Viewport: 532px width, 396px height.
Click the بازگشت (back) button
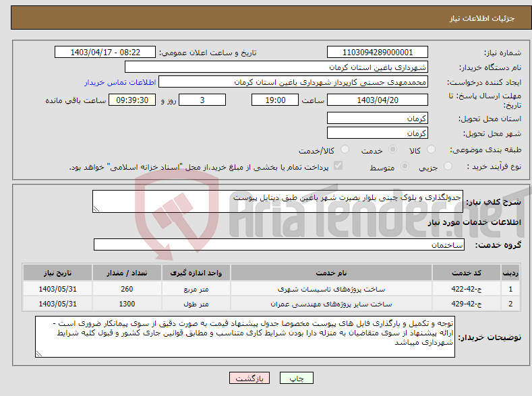tap(249, 378)
